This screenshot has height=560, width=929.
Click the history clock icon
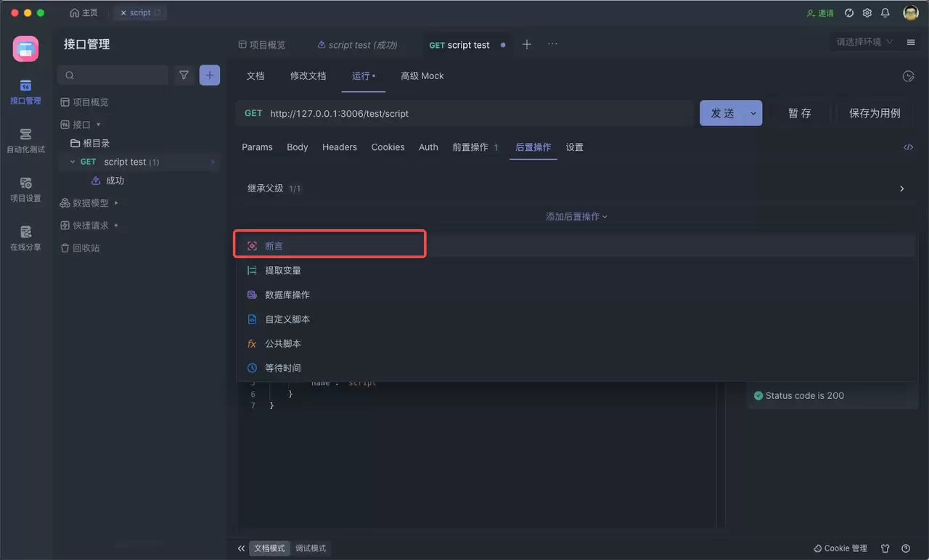908,76
